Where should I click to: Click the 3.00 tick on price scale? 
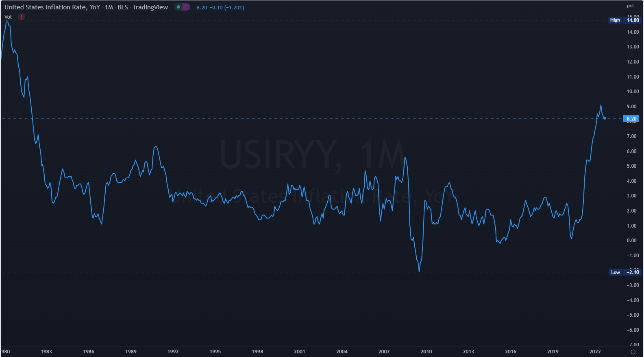click(632, 196)
